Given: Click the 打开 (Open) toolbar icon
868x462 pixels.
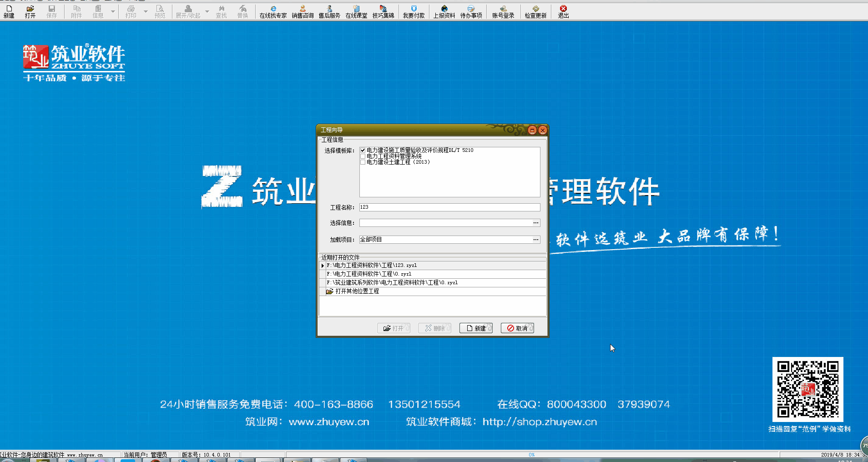Looking at the screenshot, I should [30, 11].
